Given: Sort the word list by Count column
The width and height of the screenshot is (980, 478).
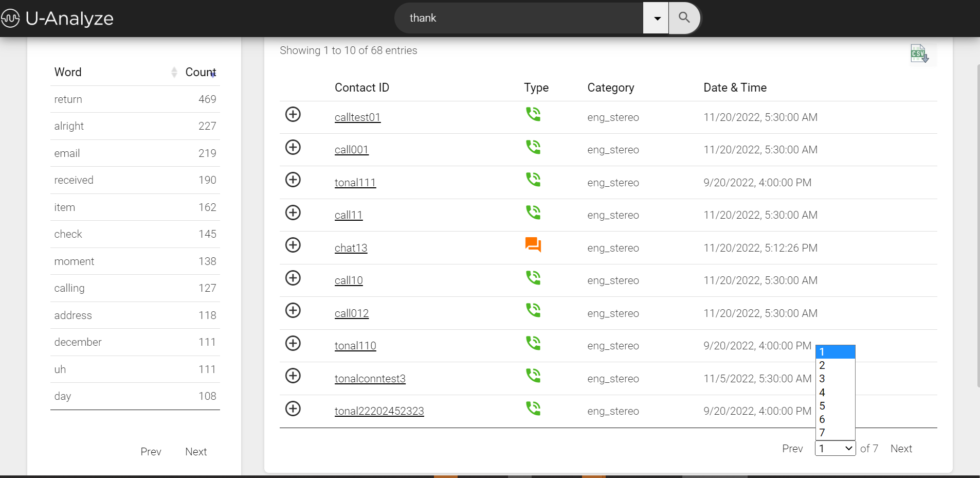Looking at the screenshot, I should pos(201,72).
